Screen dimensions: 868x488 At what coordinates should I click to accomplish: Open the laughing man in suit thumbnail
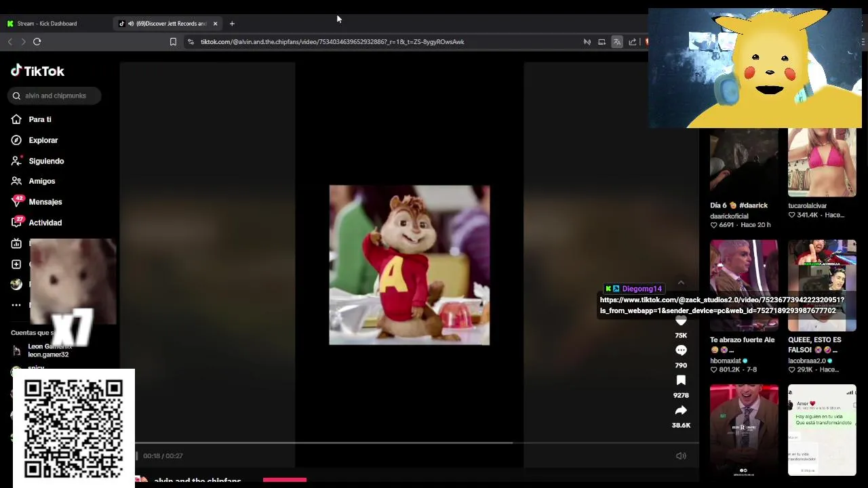pos(744,430)
